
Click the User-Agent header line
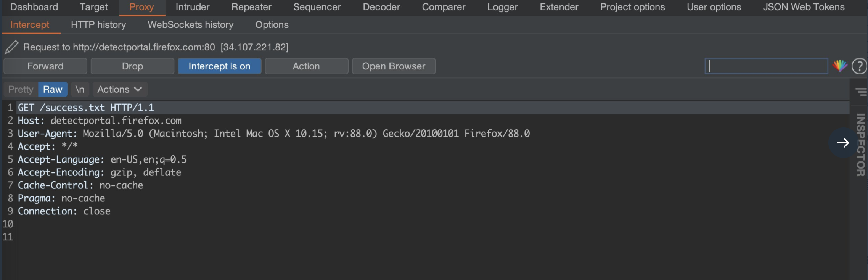(x=274, y=134)
